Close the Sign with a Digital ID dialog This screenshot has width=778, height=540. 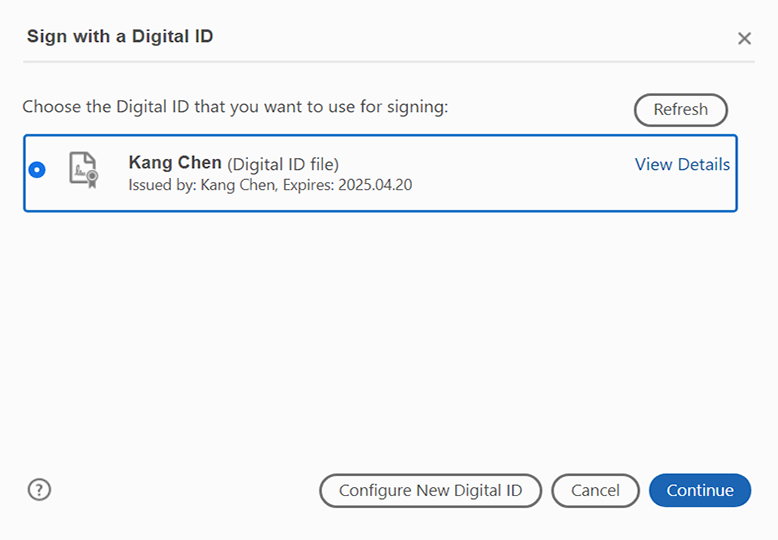[744, 38]
